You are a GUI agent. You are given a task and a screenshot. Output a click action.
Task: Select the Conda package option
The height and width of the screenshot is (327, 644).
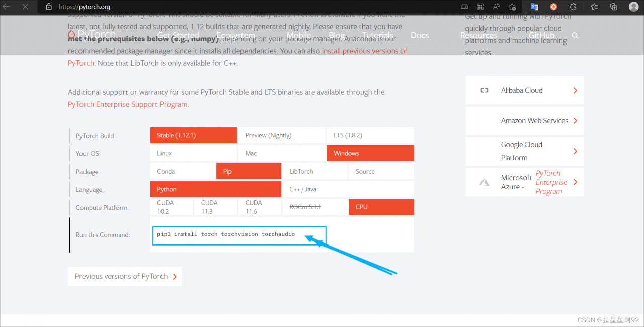coord(183,172)
